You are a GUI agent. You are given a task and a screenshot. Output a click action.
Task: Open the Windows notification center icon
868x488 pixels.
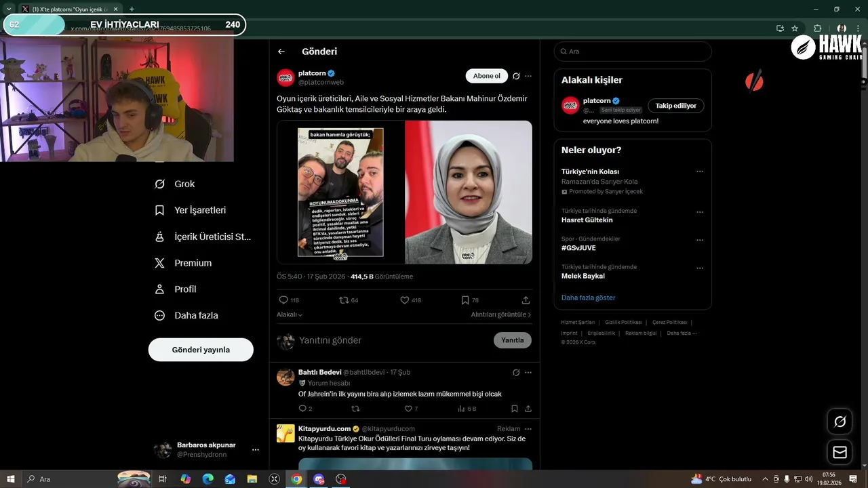click(853, 479)
